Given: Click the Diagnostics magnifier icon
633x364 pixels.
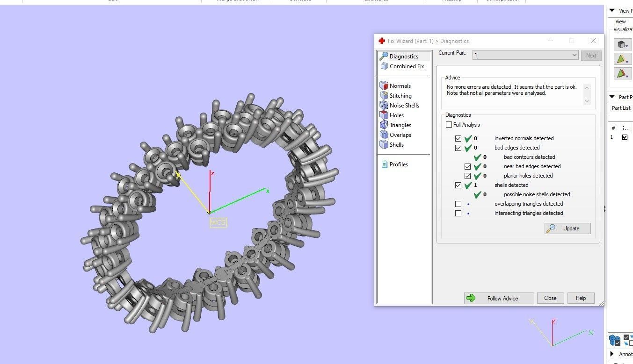Looking at the screenshot, I should point(384,57).
